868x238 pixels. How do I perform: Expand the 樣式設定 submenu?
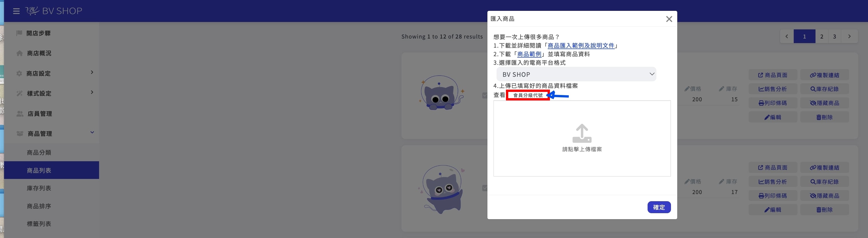(92, 92)
